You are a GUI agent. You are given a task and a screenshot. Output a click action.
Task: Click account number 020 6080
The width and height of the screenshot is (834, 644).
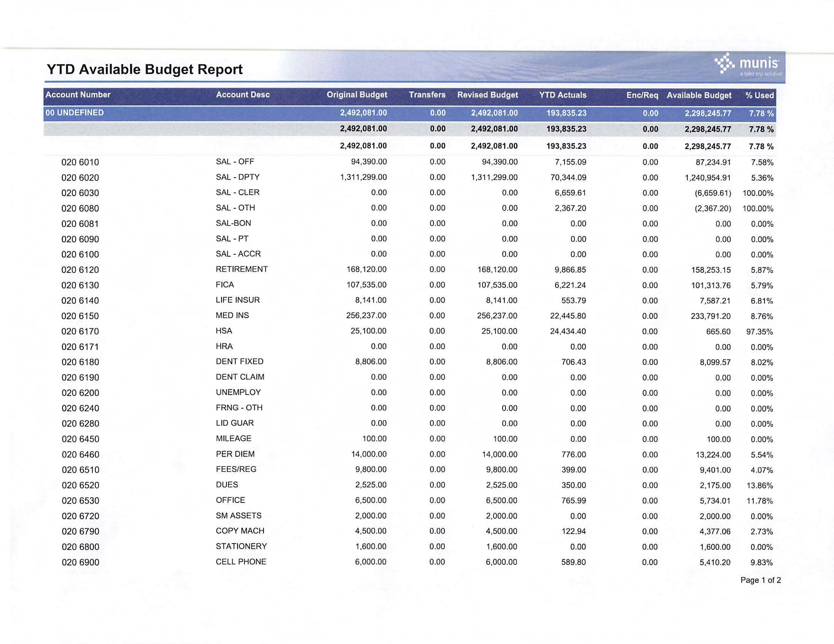(x=80, y=209)
